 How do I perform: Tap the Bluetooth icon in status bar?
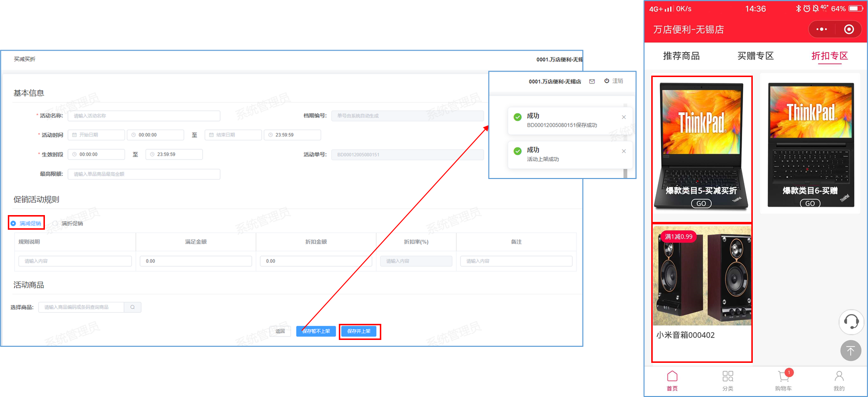tap(799, 9)
